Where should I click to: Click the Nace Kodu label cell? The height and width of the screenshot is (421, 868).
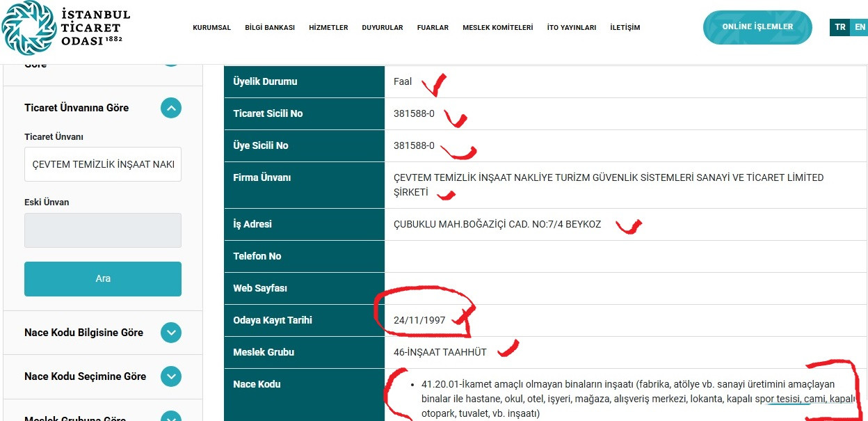[304, 395]
